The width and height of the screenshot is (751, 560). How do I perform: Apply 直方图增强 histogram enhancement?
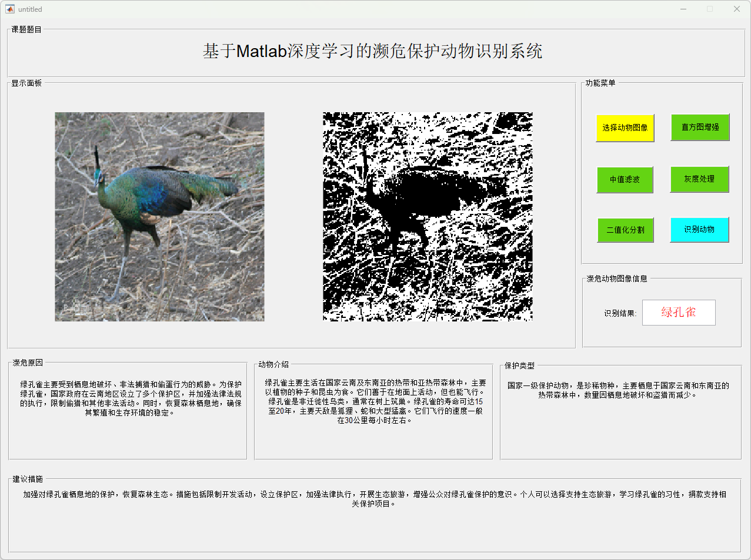coord(700,127)
